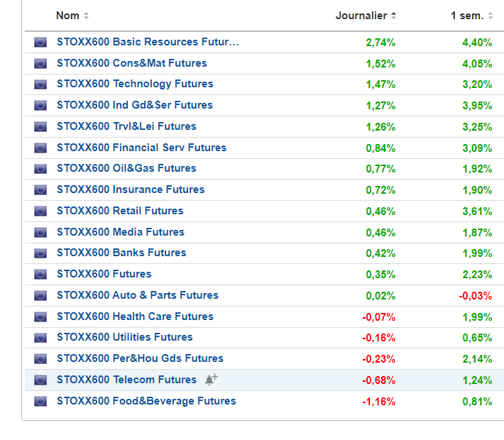Screen dimensions: 504x440
Task: Open STOXX600 Trvl&Lei Futures page
Action: click(126, 126)
